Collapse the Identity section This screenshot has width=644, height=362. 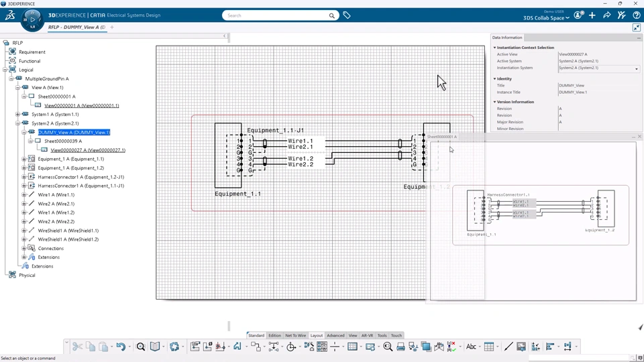(495, 79)
